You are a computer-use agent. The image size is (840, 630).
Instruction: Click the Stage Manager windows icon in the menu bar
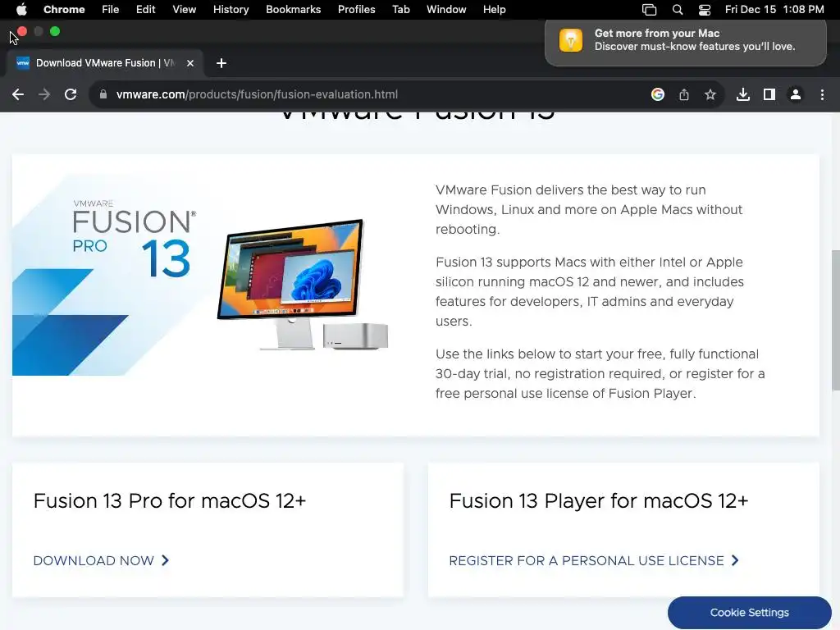pos(650,10)
